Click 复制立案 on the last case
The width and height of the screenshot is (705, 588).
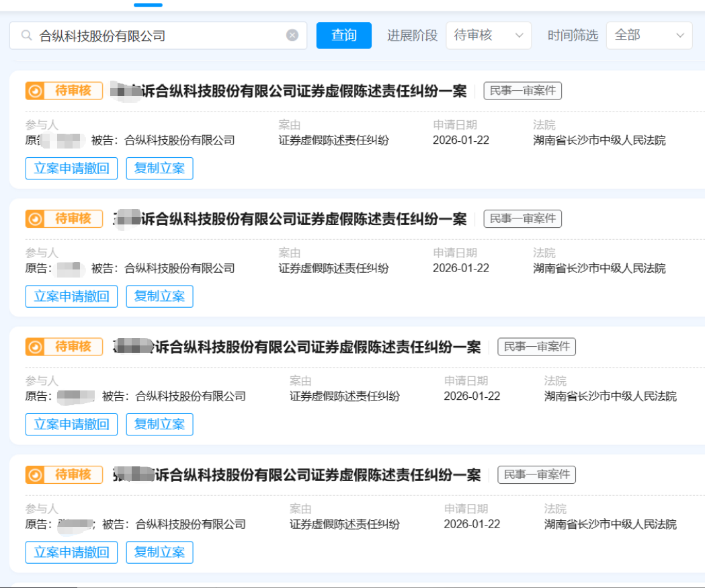159,552
